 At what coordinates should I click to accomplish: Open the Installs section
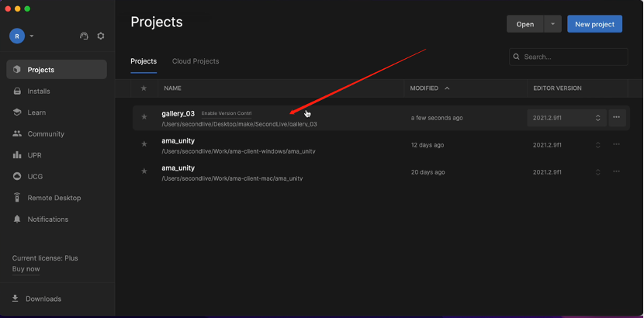pos(39,91)
